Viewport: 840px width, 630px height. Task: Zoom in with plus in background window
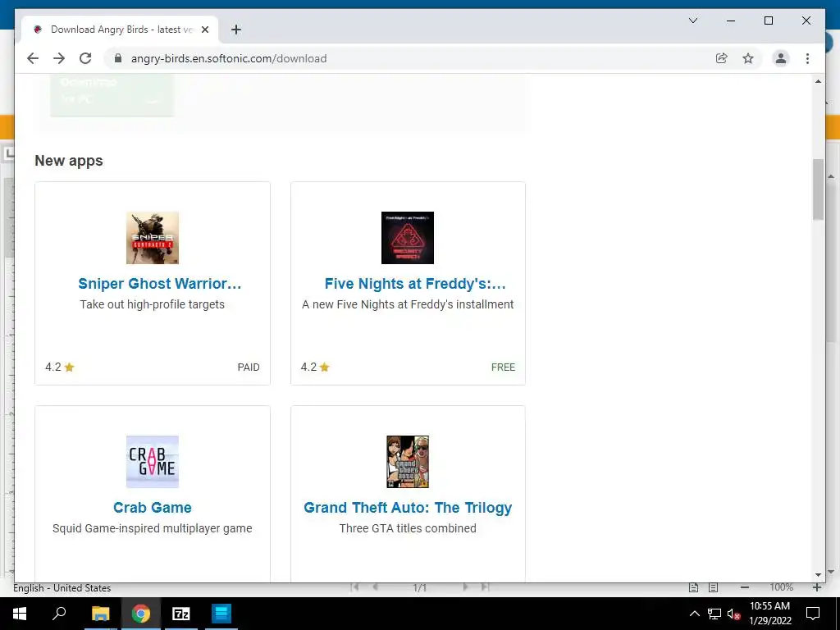(x=817, y=587)
